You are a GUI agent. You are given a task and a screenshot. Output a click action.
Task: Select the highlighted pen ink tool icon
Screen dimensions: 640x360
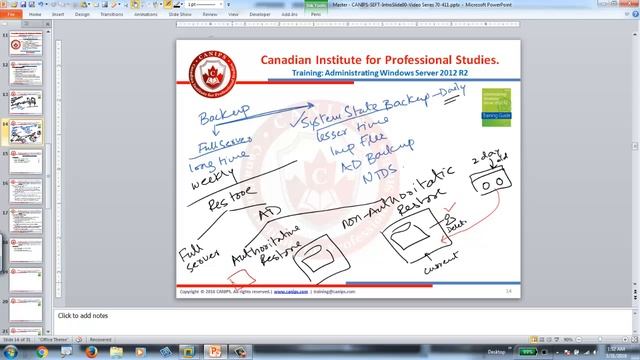tap(168, 4)
